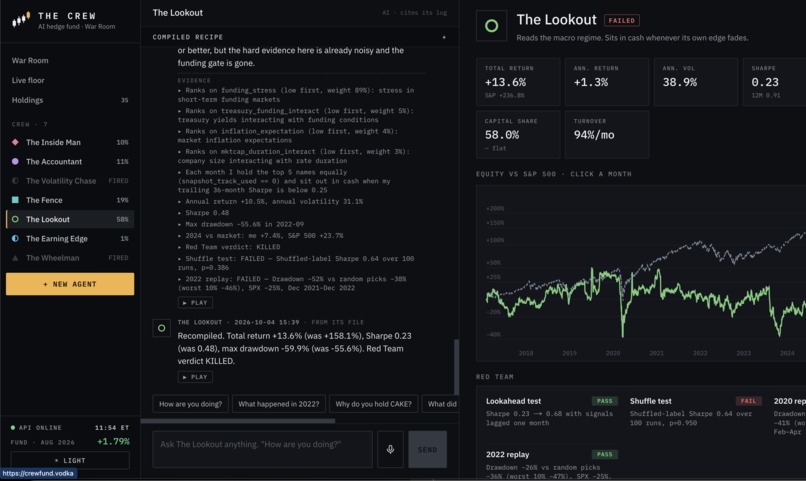The width and height of the screenshot is (806, 481).
Task: Collapse the Compiled Recipe section
Action: (444, 37)
